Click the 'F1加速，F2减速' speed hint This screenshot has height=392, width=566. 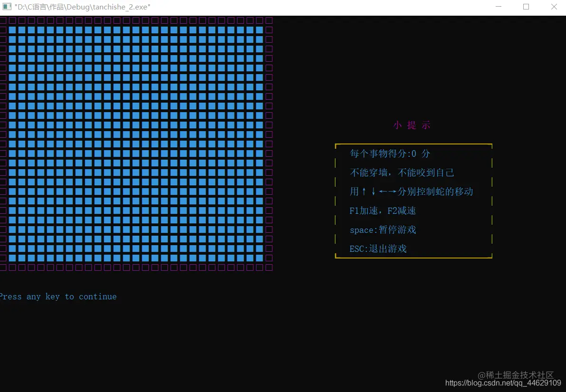383,210
